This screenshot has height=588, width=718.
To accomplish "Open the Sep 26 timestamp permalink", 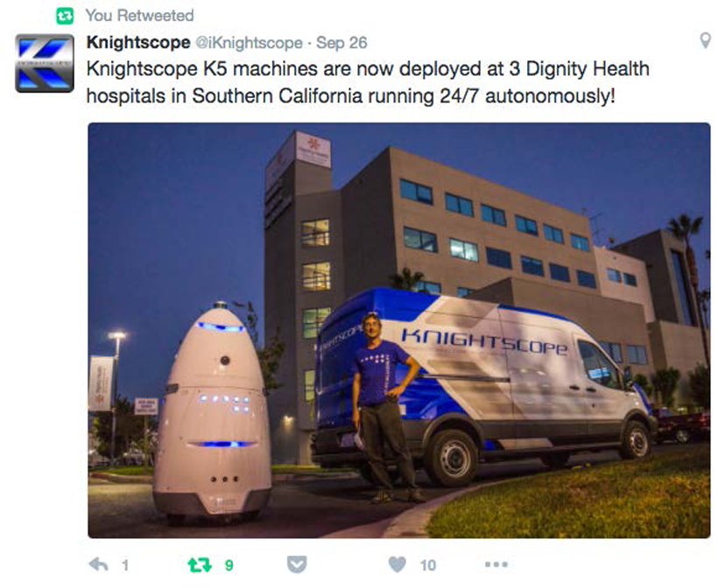I will 341,43.
